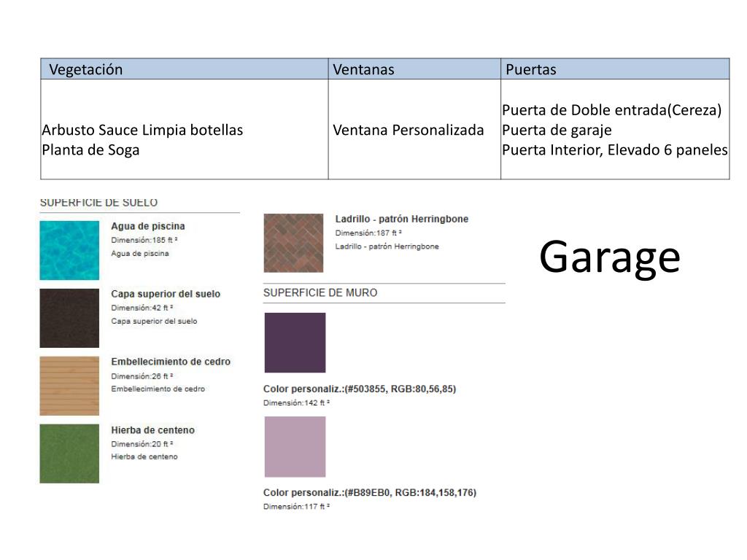Screen dimensions: 747x560
Task: Select the light mauve #B89EB0 swatch
Action: 295,447
